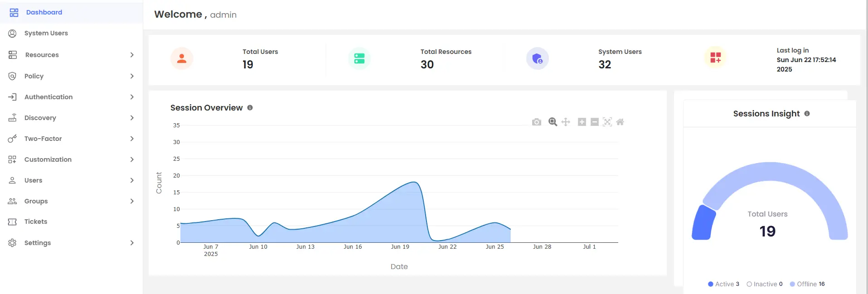The height and width of the screenshot is (294, 868).
Task: Click the Tickets ticket icon
Action: 12,222
